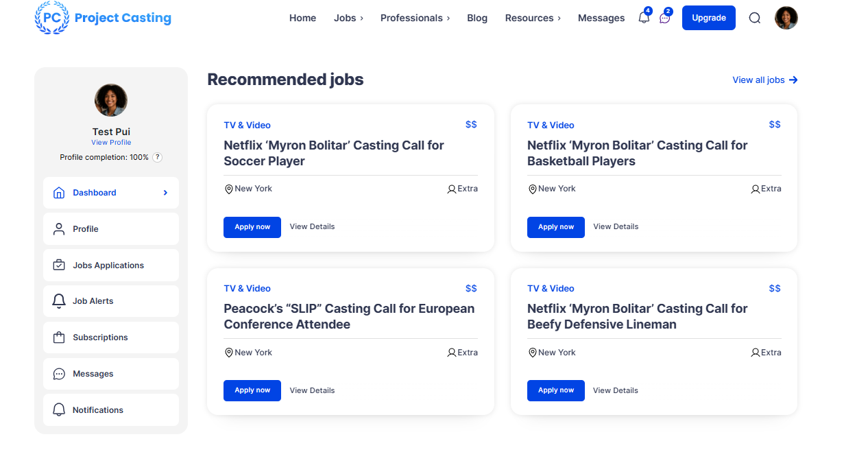Expand the Resources dropdown chevron
868x450 pixels.
(559, 19)
